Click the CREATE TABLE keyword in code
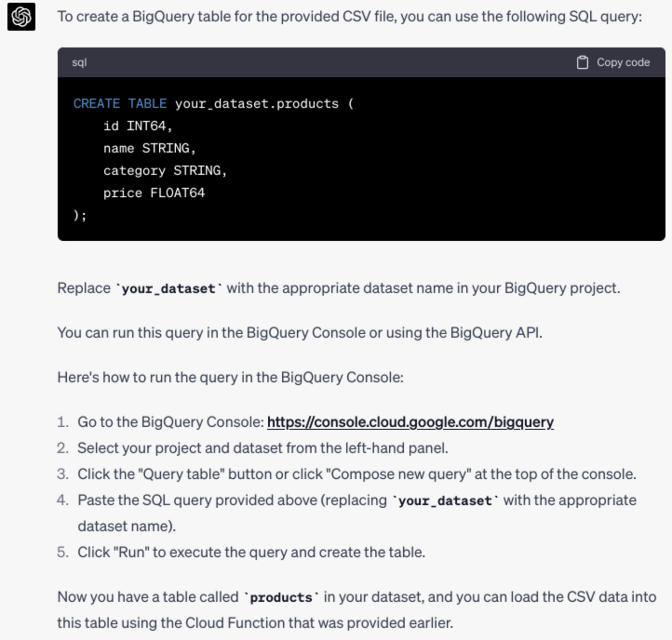The height and width of the screenshot is (640, 672). coord(120,104)
